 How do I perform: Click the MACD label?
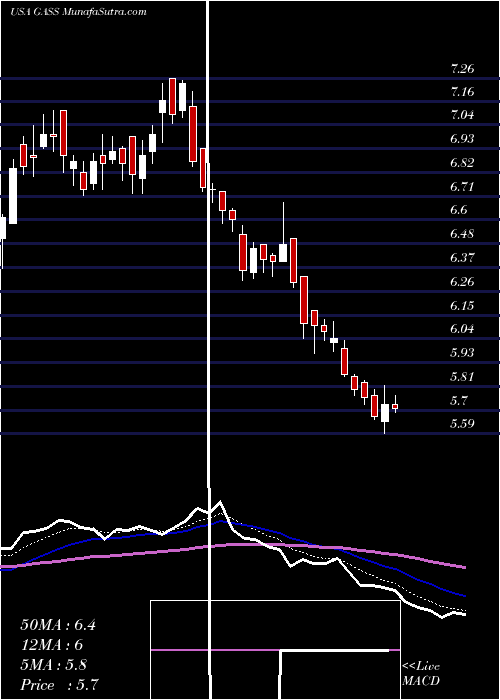click(421, 681)
